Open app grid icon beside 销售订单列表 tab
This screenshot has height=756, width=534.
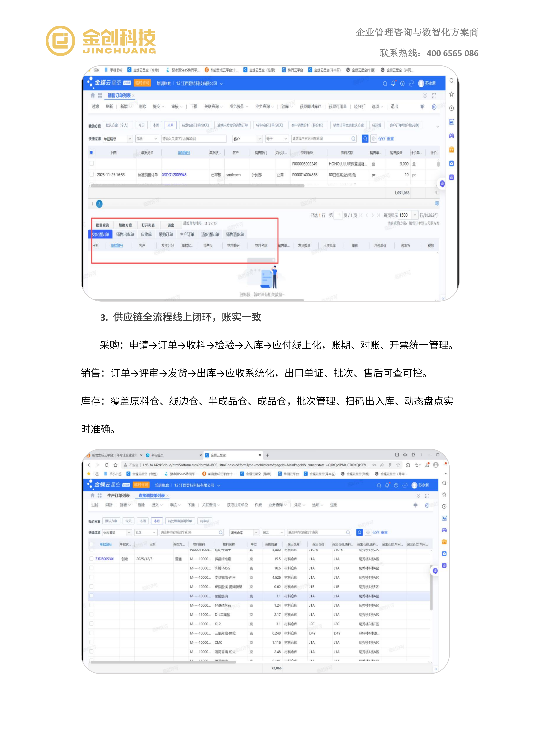[x=100, y=95]
